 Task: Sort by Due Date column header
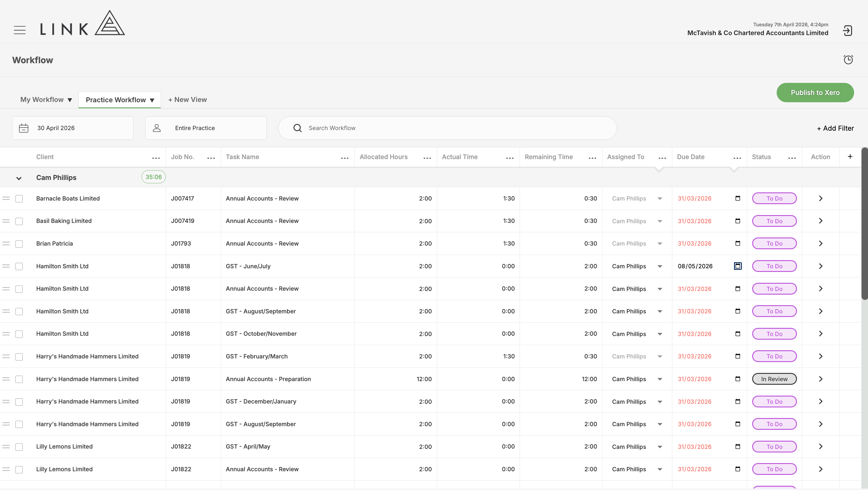[x=690, y=157]
